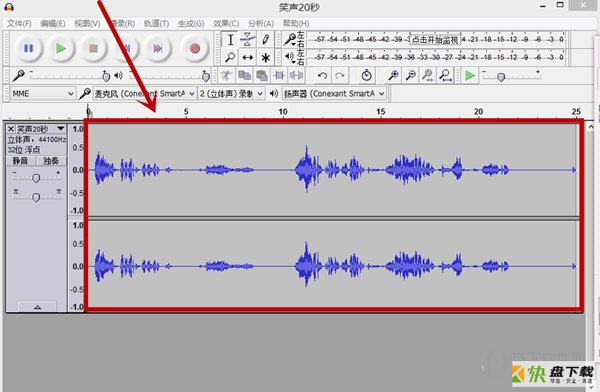Open the 轨道(T) menu
Image resolution: width=600 pixels, height=392 pixels.
coord(156,24)
